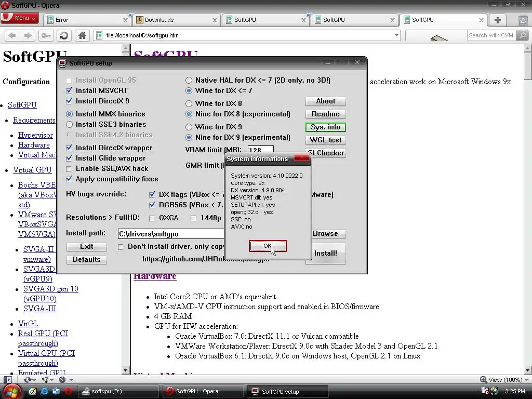The image size is (532, 399).
Task: Open Opera's password wand key icon
Action: click(46, 35)
